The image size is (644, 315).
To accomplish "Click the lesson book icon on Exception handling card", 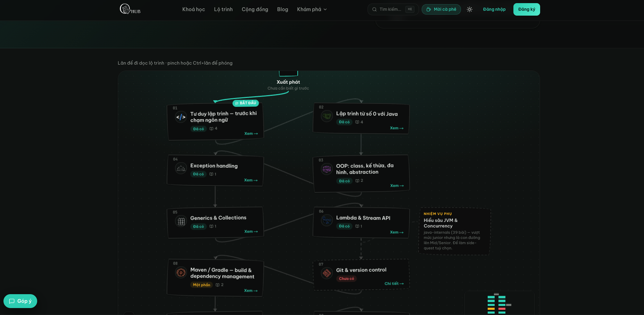I will tap(211, 174).
